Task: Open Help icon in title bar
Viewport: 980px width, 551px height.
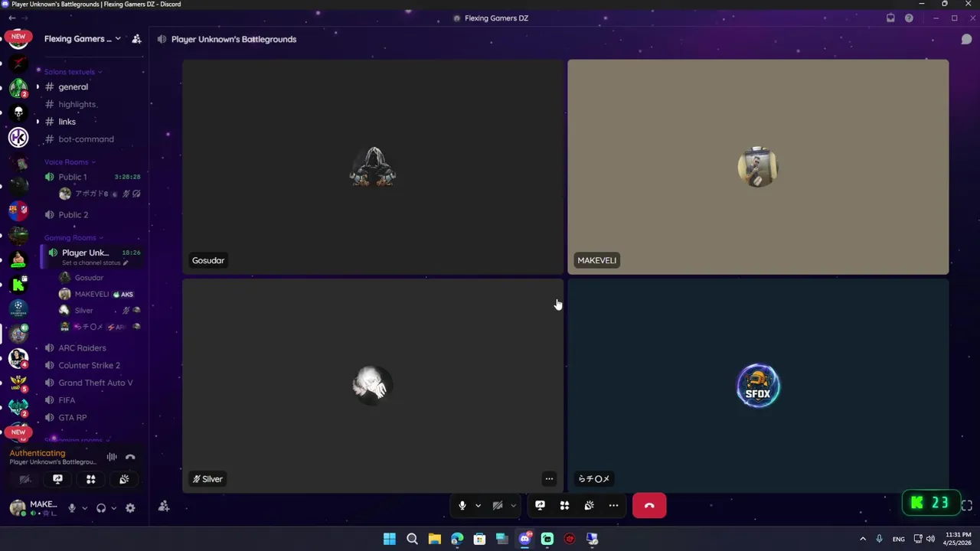Action: pos(909,18)
